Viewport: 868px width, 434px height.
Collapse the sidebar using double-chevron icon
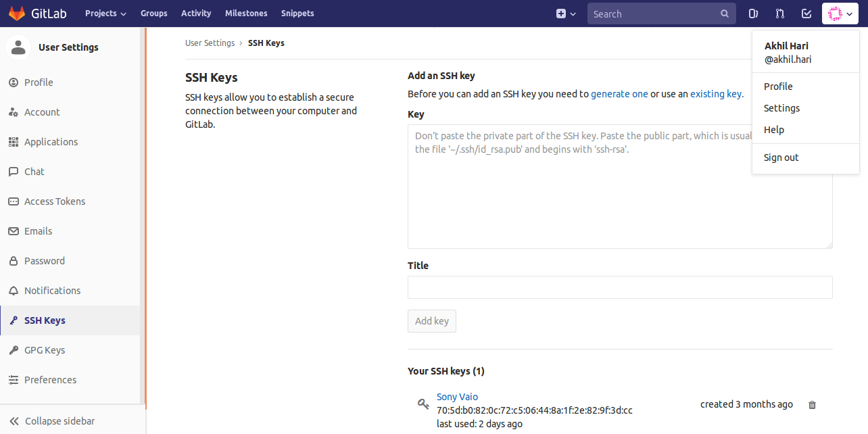click(x=14, y=421)
